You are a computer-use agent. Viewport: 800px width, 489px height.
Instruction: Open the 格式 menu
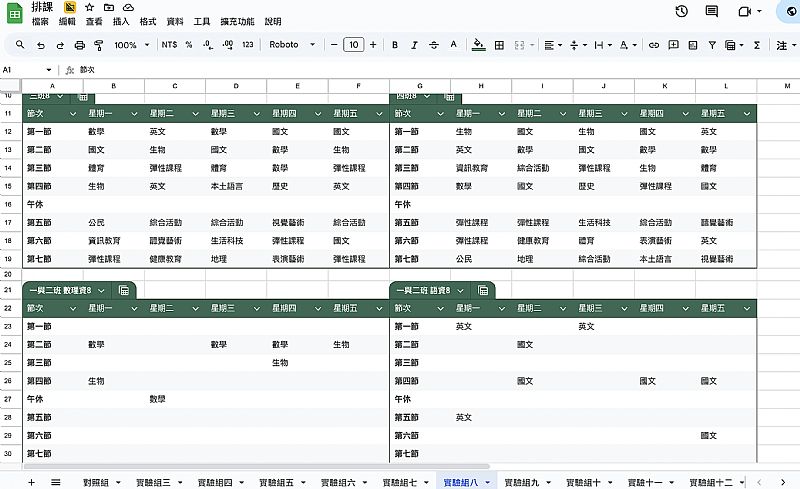pyautogui.click(x=148, y=21)
